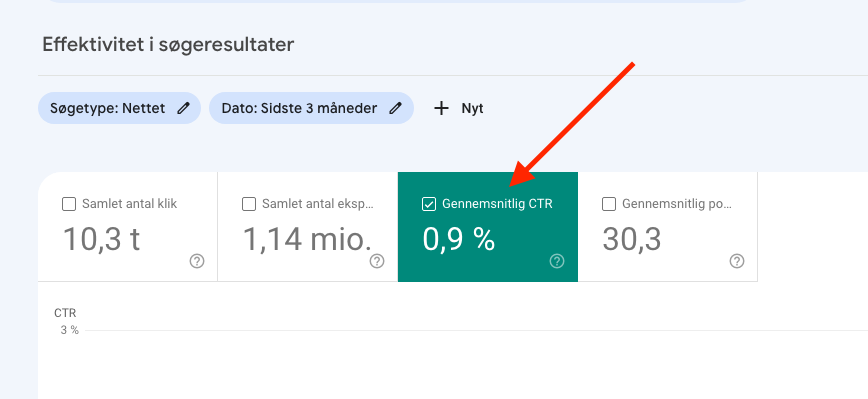Enable the Samlet antal klik checkbox
Viewport: 868px width, 399px height.
click(x=69, y=204)
